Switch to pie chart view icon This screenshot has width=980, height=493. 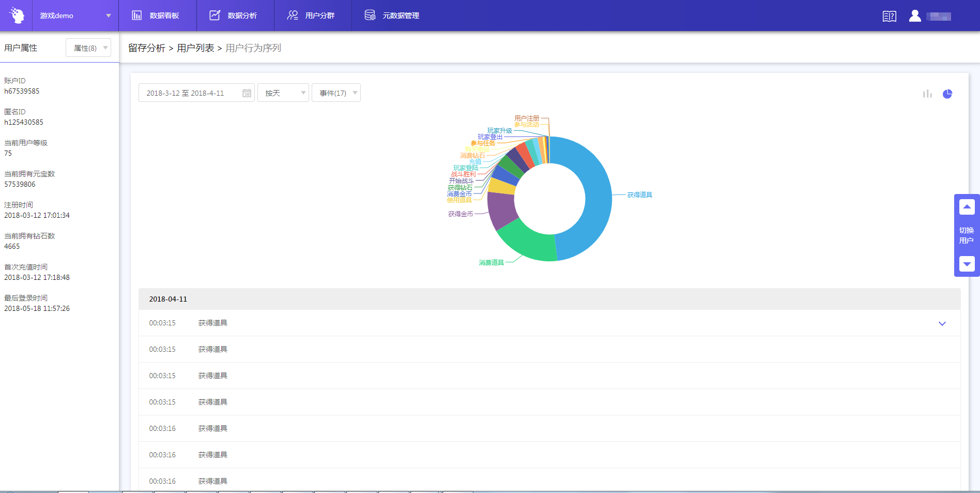(947, 94)
